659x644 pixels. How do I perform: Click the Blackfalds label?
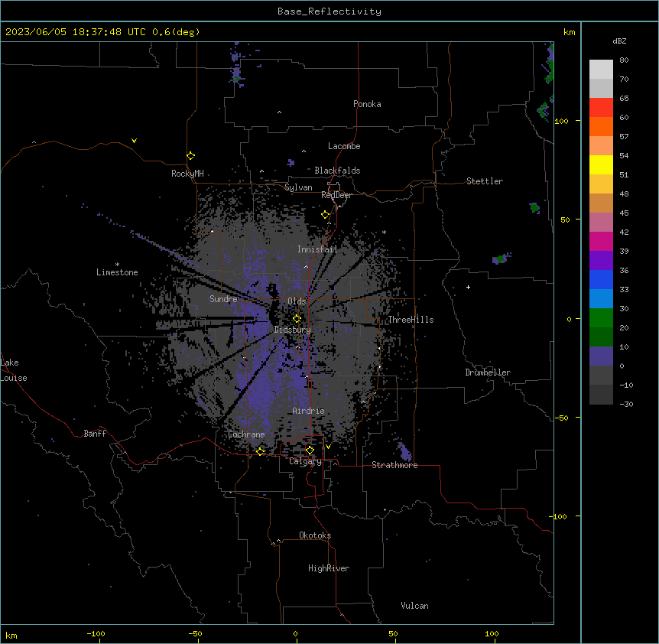click(x=337, y=171)
